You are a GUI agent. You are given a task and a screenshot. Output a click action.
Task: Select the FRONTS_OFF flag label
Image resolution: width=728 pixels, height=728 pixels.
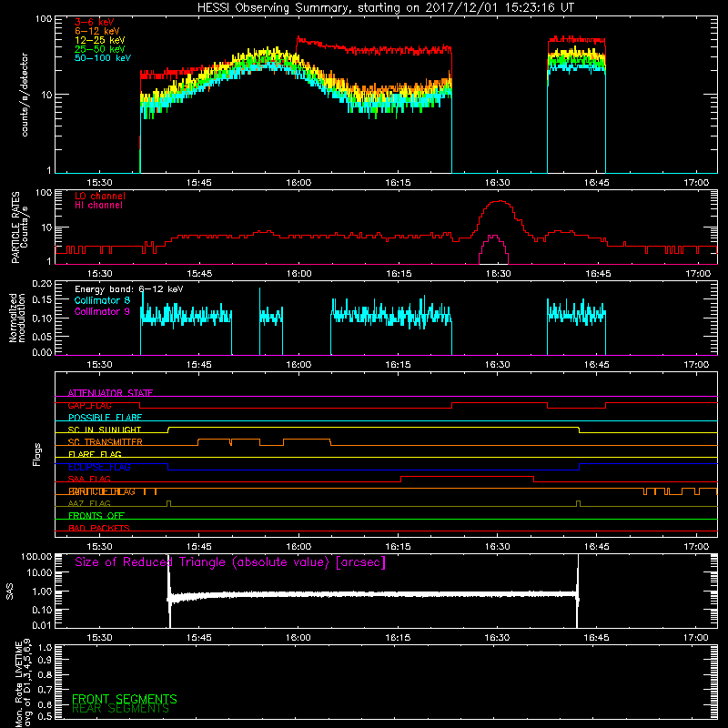(x=96, y=516)
